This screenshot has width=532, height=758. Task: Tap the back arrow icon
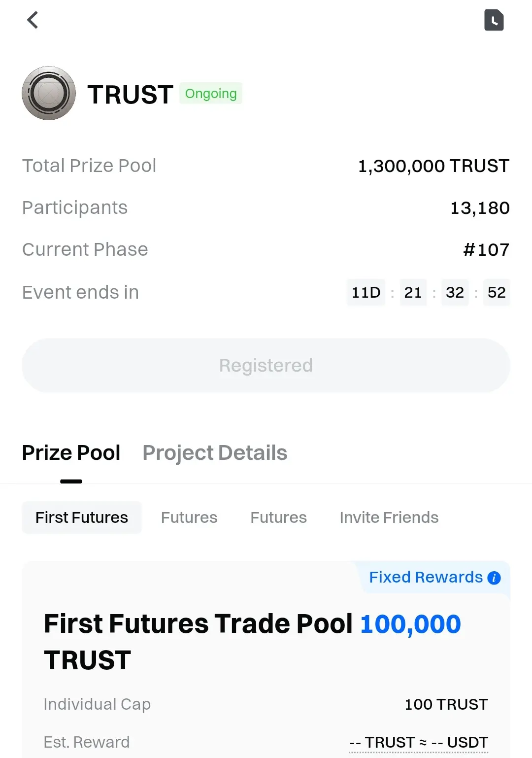coord(33,20)
